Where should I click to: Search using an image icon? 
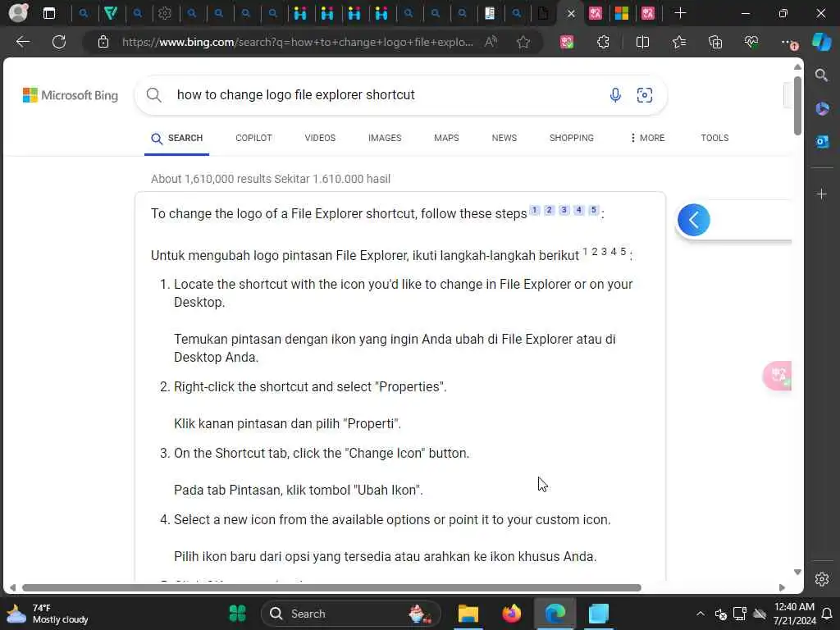tap(645, 95)
